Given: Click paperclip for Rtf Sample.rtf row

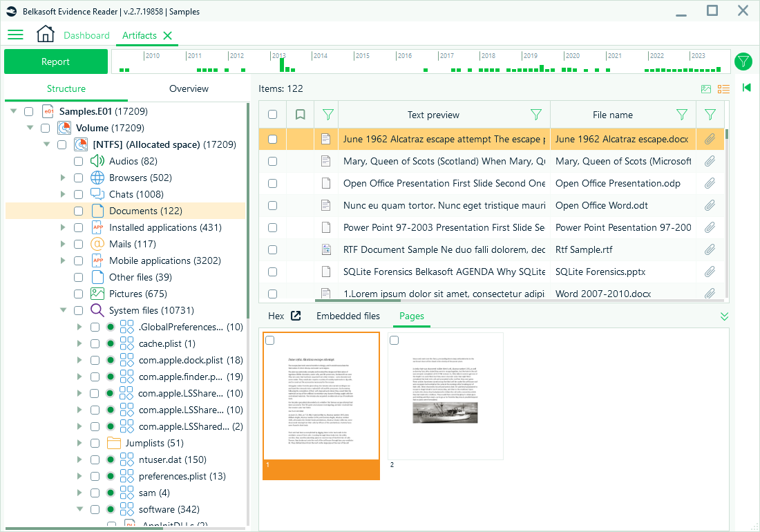Looking at the screenshot, I should point(710,249).
